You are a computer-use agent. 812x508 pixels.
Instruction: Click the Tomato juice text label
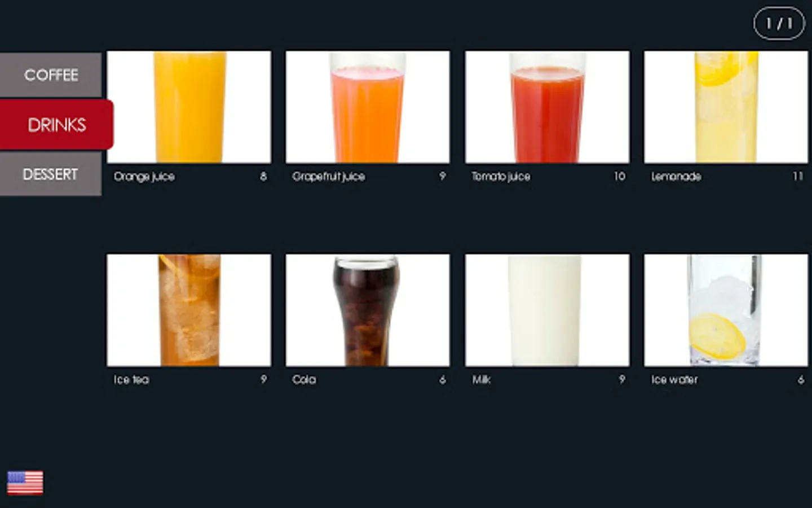[x=501, y=177]
